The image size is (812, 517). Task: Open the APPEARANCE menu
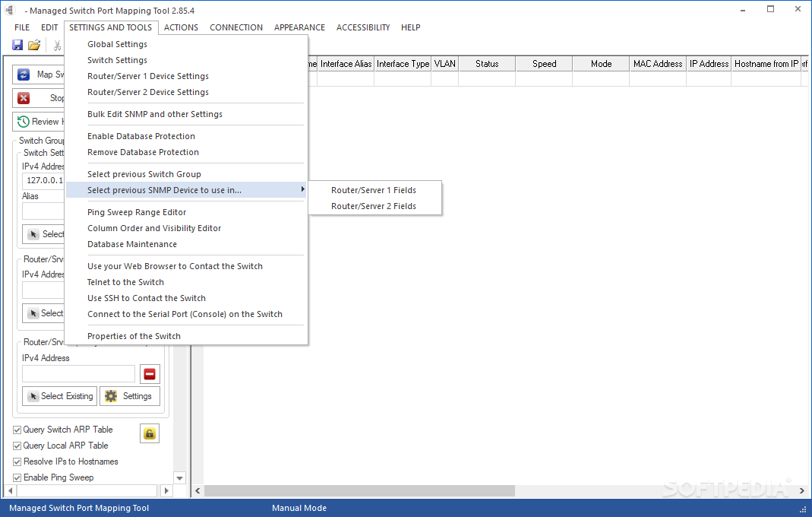[299, 27]
